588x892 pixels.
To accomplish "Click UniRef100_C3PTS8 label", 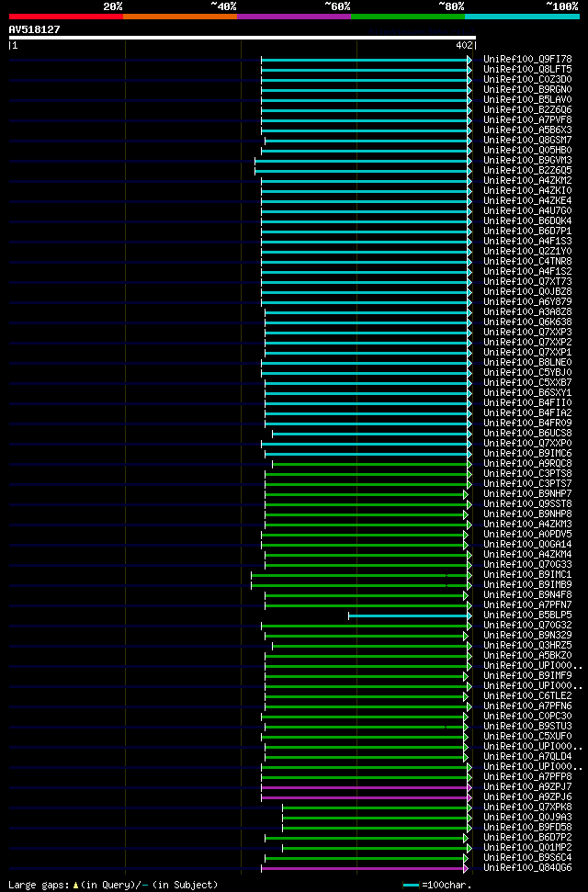I will (527, 473).
